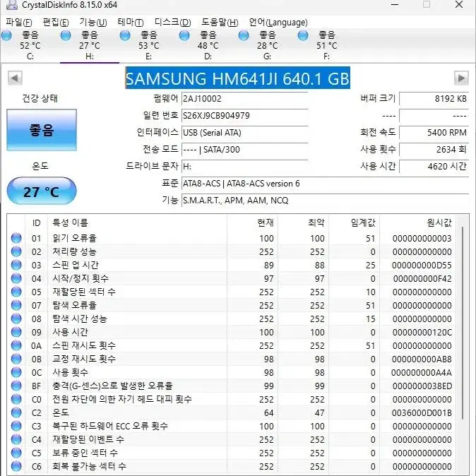Go to previous disk with left arrow
476x476 pixels.
(x=15, y=78)
